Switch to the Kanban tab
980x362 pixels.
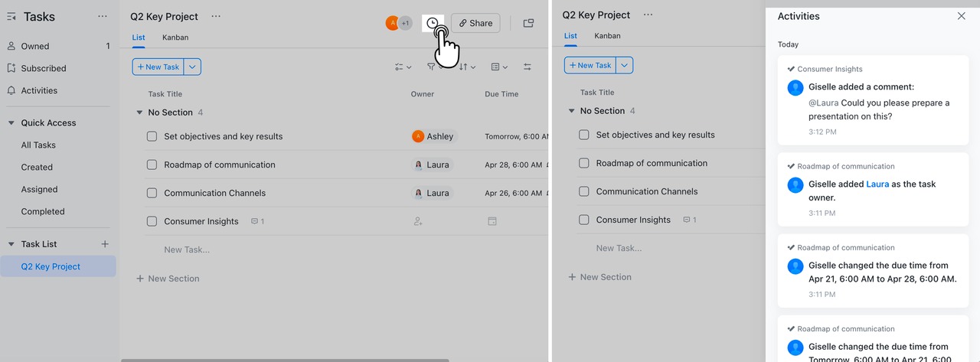(x=175, y=38)
